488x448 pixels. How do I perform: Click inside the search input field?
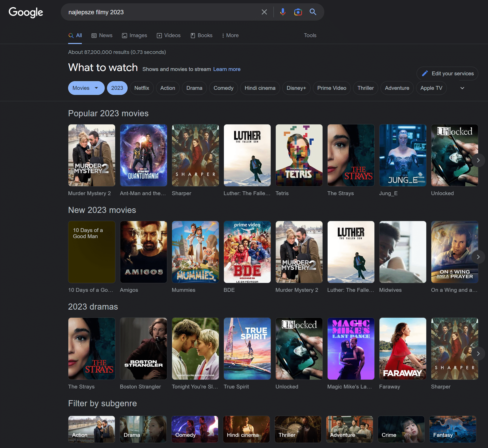(163, 12)
